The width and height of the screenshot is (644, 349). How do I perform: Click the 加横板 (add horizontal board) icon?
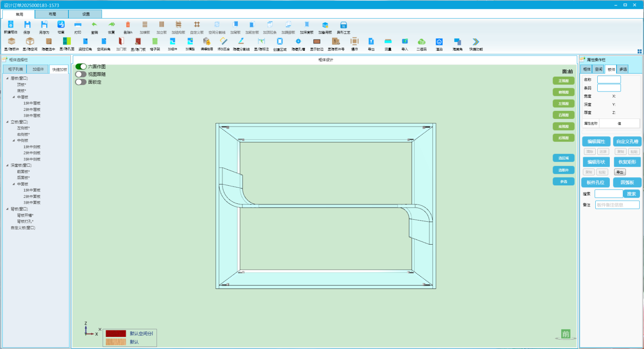(x=145, y=25)
